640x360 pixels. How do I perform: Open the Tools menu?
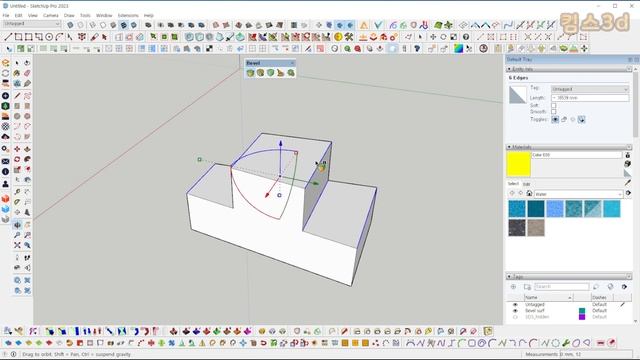tap(85, 16)
